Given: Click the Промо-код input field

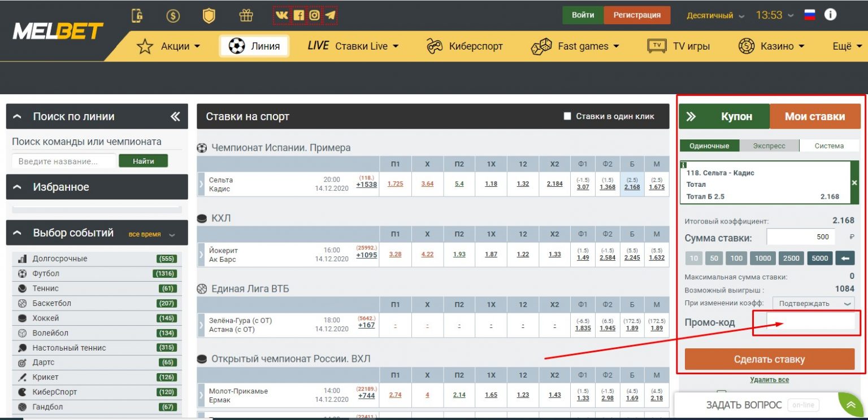Looking at the screenshot, I should coord(810,322).
